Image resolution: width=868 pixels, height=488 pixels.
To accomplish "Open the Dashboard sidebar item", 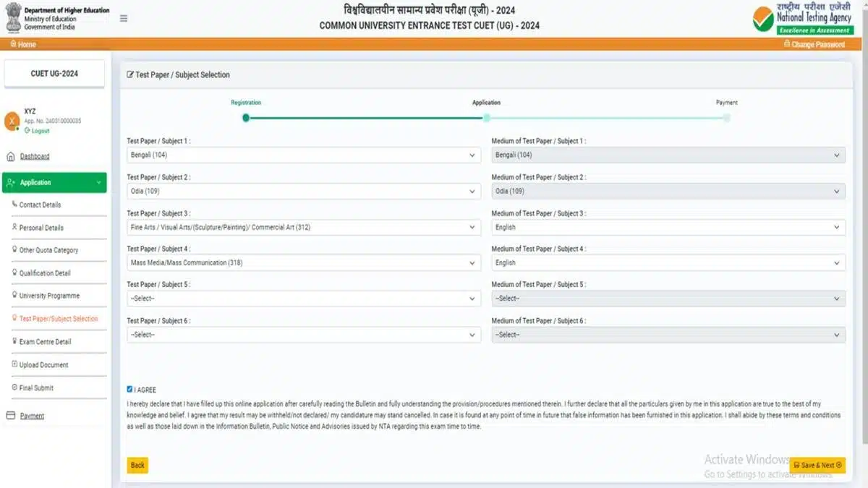I will (35, 156).
